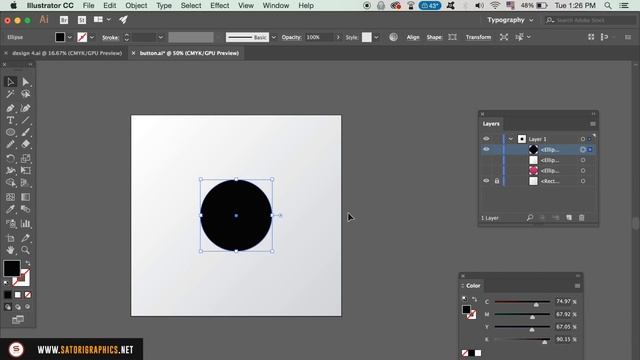This screenshot has width=640, height=360.
Task: Select the Free Transform tool
Action: [25, 170]
